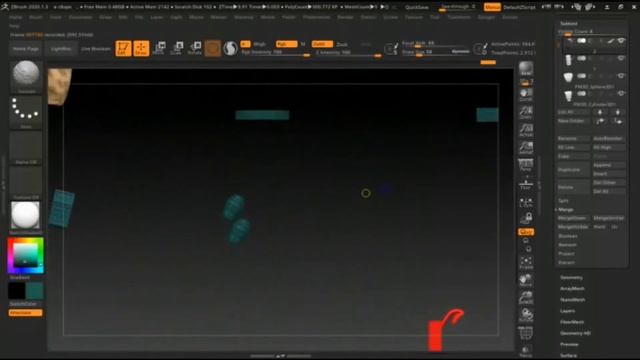Open LightBox browser
Viewport: 640px width, 360px height.
point(61,49)
